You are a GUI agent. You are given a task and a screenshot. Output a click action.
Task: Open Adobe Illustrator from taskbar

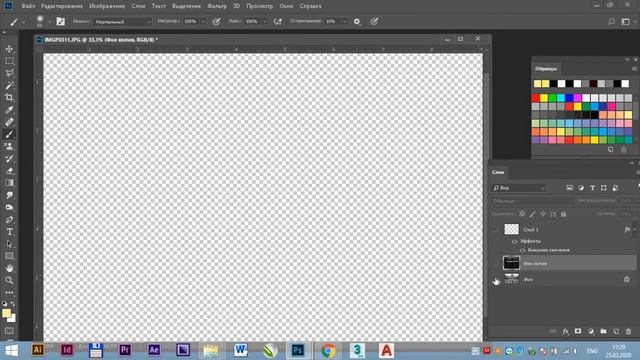click(38, 350)
